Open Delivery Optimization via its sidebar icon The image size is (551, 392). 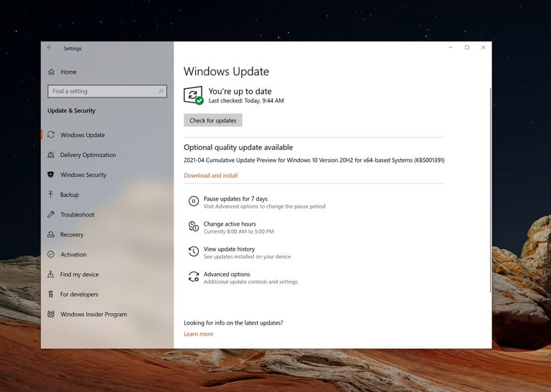point(51,155)
